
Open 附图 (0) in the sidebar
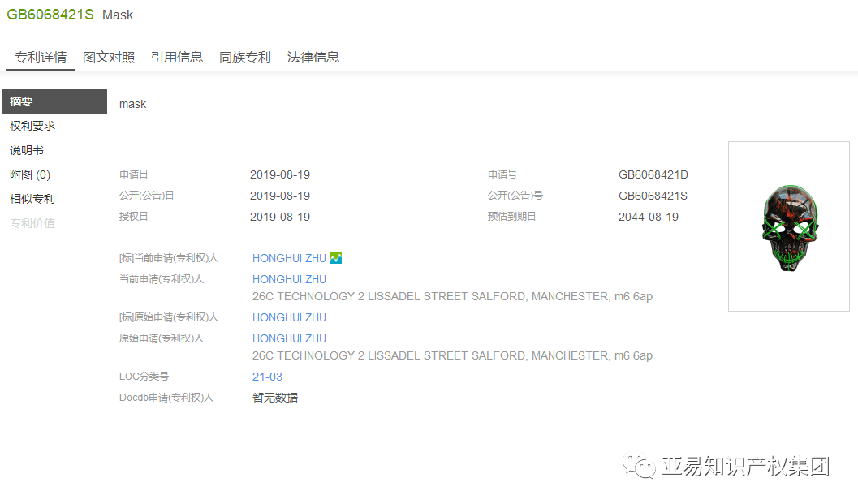pyautogui.click(x=30, y=174)
